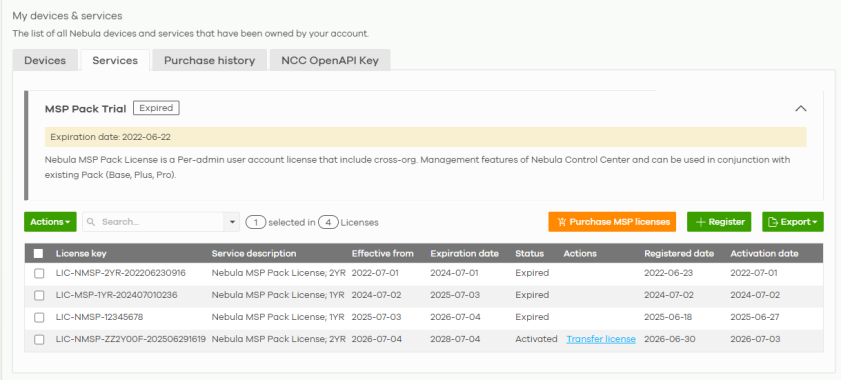Click expiration date 2025-07-03 cell

(455, 295)
